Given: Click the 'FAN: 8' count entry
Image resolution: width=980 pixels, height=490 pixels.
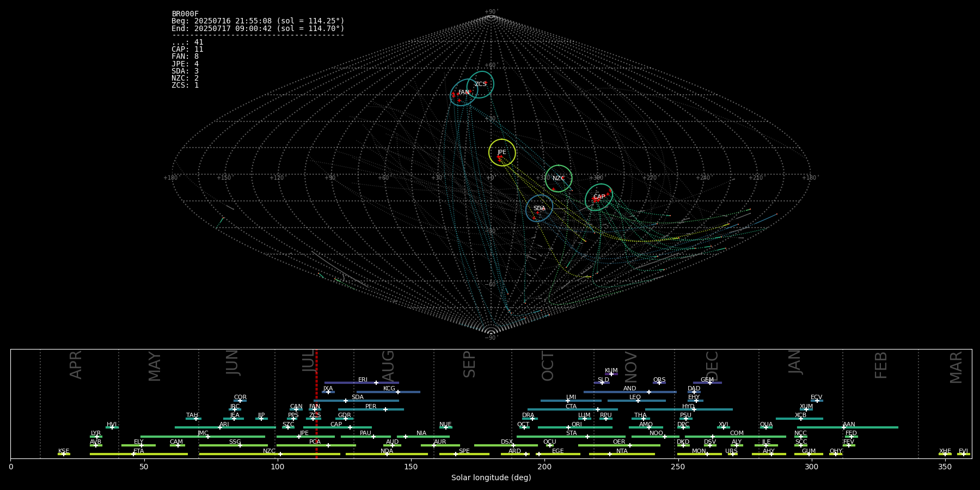Looking at the screenshot, I should 185,57.
